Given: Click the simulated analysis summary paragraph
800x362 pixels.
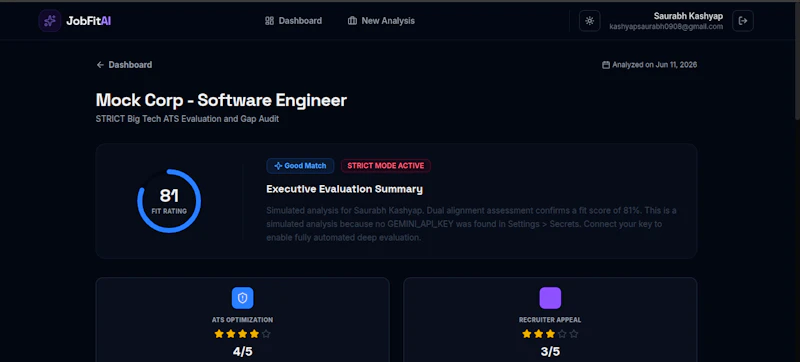Looking at the screenshot, I should point(471,224).
